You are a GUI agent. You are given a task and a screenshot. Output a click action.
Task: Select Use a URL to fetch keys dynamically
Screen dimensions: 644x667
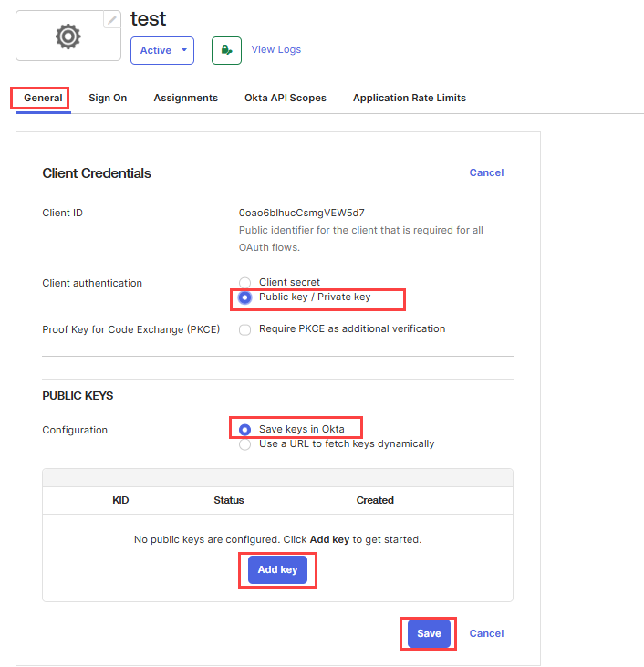[x=244, y=444]
